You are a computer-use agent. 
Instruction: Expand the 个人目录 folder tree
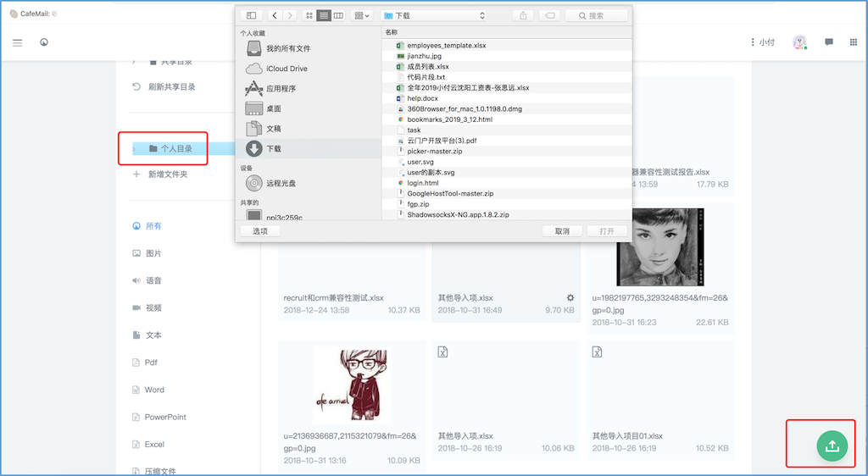(134, 149)
